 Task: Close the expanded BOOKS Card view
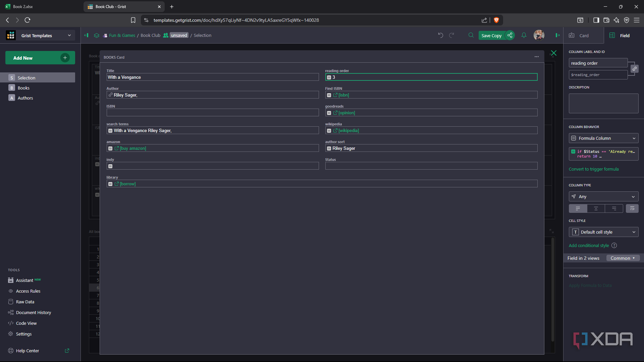pyautogui.click(x=553, y=53)
